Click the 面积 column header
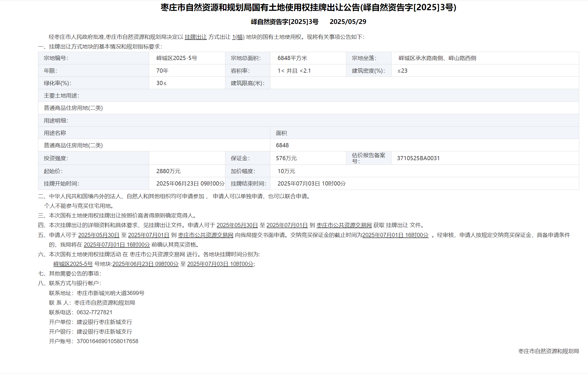 [425, 133]
